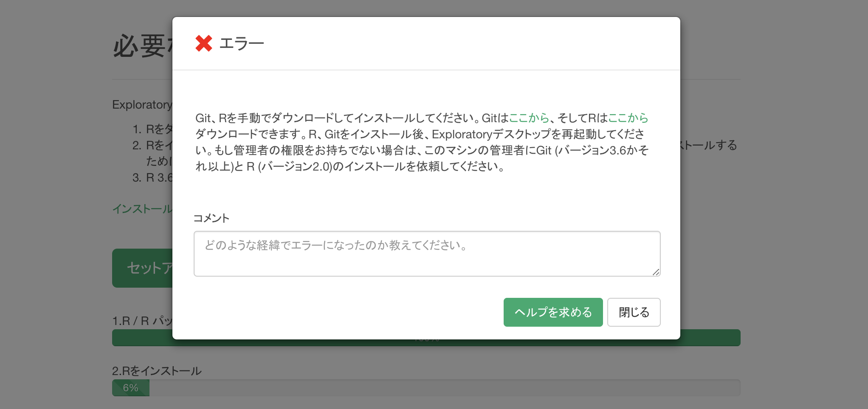Viewport: 868px width, 409px height.
Task: Click the 6% progress value
Action: 130,388
